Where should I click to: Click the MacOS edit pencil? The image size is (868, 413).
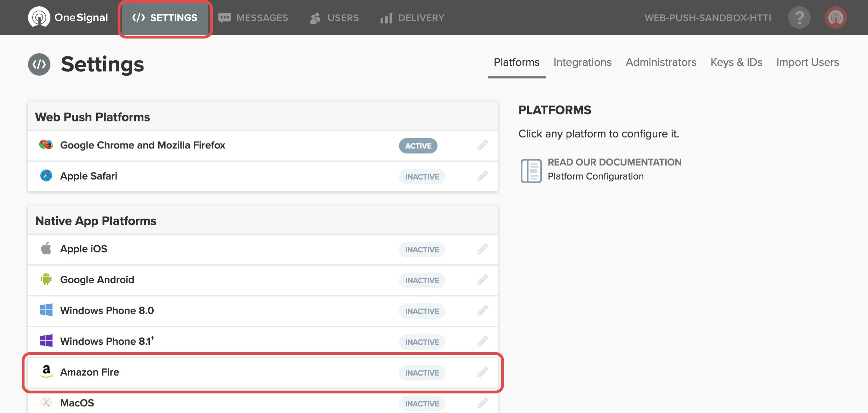tap(483, 403)
